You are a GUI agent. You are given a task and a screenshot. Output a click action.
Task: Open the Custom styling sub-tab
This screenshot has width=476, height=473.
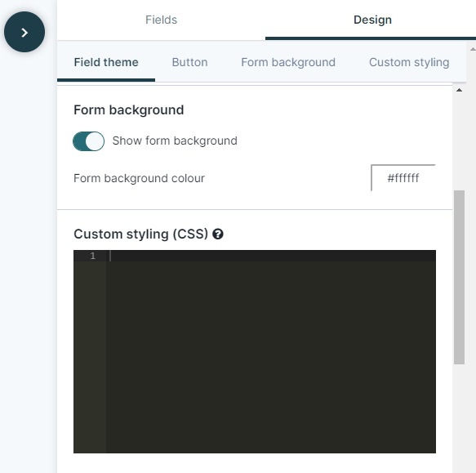pos(409,62)
